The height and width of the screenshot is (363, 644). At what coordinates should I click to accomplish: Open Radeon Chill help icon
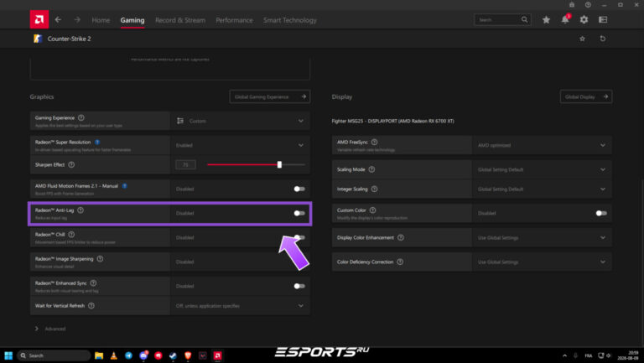coord(71,235)
